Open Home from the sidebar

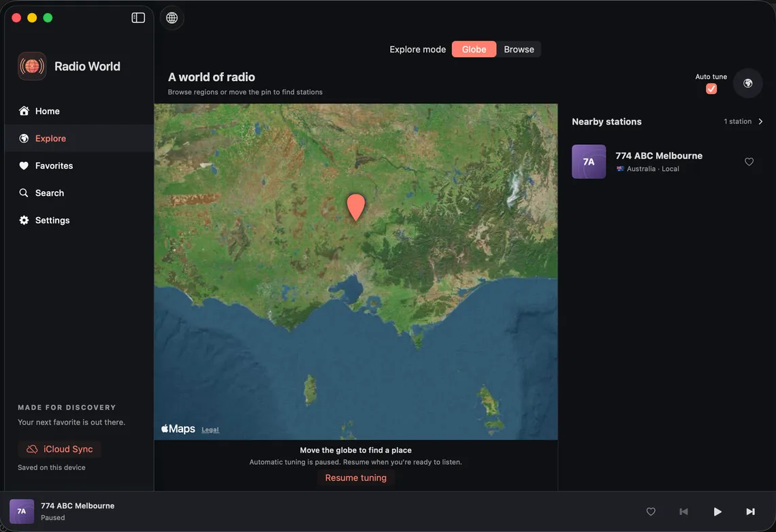pos(79,112)
